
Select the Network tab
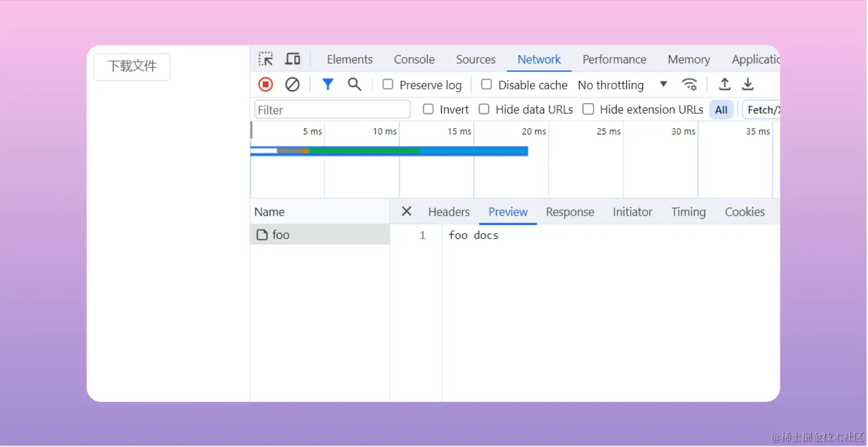(539, 59)
